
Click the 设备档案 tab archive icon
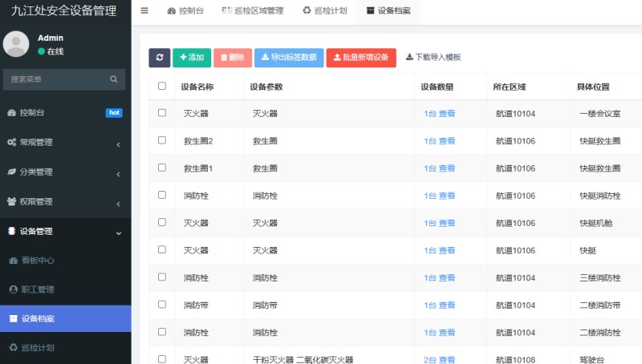[370, 10]
